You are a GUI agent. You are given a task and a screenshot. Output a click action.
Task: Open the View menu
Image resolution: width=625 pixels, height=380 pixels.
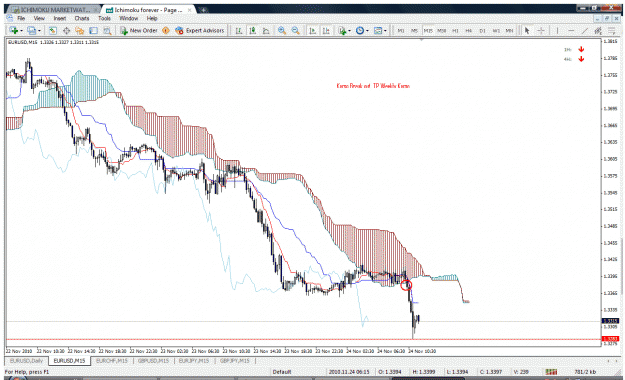(x=39, y=18)
